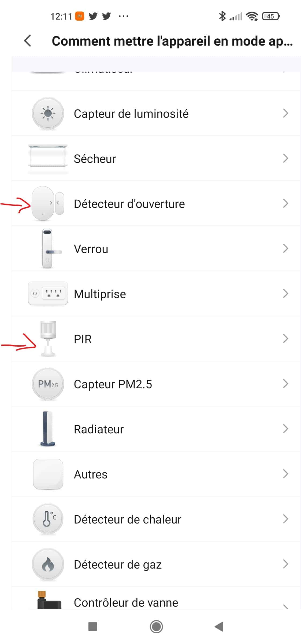The image size is (301, 644).
Task: Expand chevron beside Radiateur
Action: tap(286, 429)
